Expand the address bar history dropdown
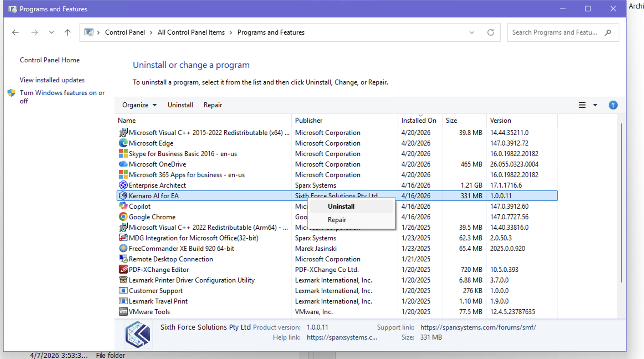The height and width of the screenshot is (359, 644). (x=472, y=32)
